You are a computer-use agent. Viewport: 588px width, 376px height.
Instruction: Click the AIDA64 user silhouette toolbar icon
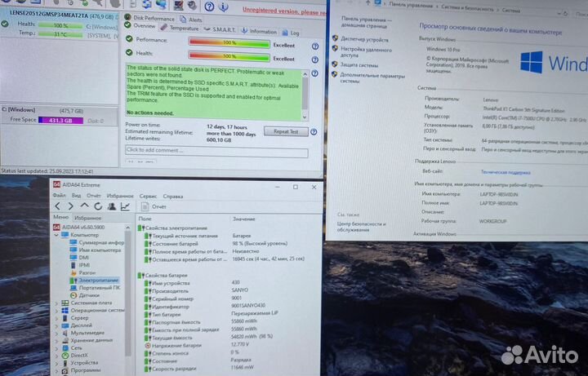pos(111,206)
